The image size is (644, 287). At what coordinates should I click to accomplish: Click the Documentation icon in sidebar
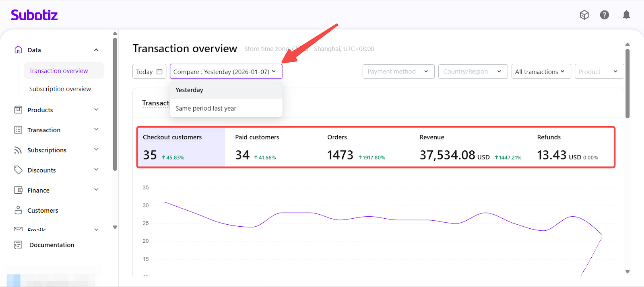tap(18, 245)
